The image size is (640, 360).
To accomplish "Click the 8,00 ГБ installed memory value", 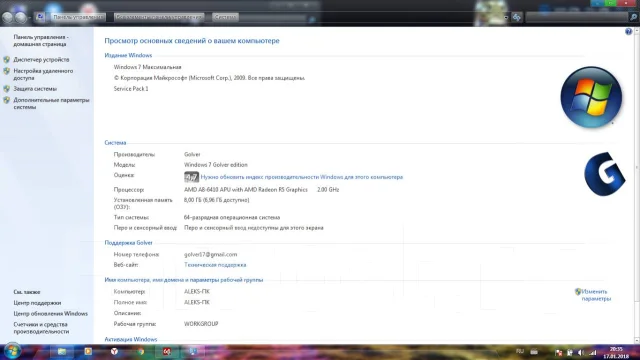I will click(216, 200).
